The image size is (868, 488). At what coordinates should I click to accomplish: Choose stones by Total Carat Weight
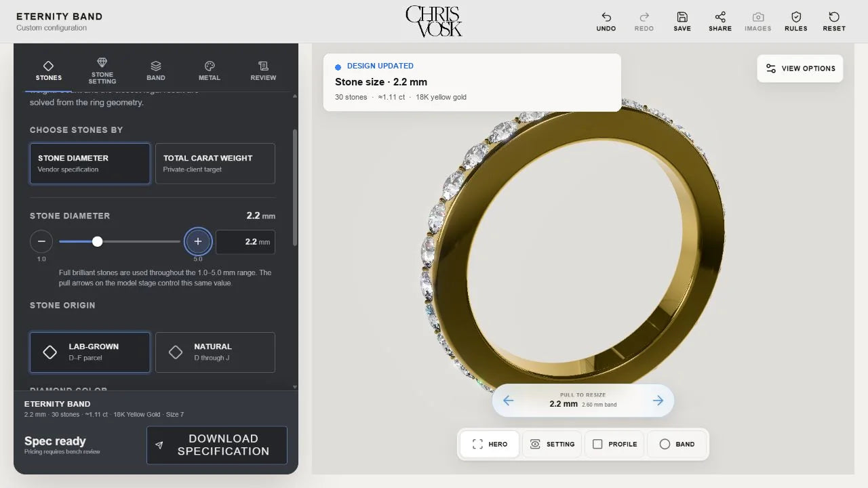[215, 163]
